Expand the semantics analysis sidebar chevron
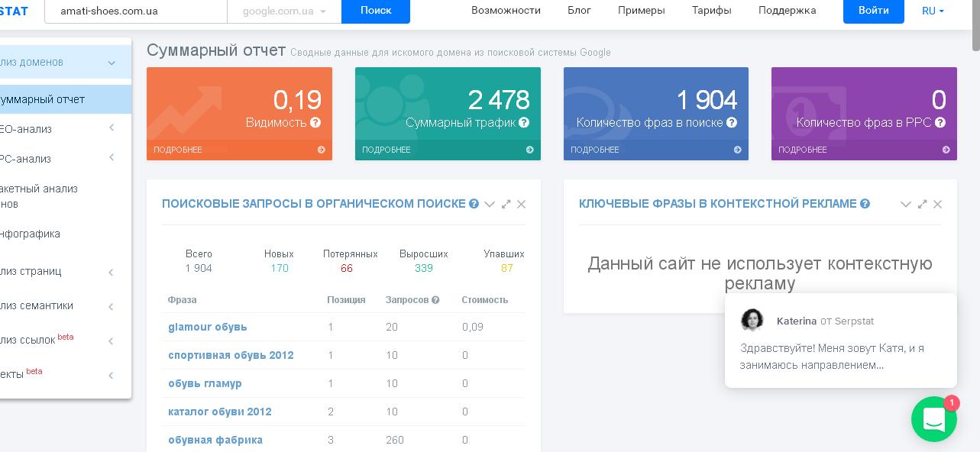This screenshot has width=980, height=452. (112, 306)
